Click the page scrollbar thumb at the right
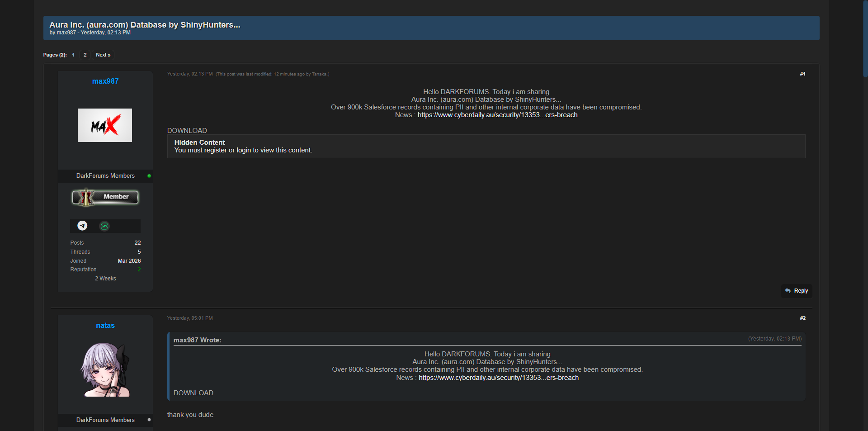Screen dimensions: 868x431 click(x=865, y=38)
